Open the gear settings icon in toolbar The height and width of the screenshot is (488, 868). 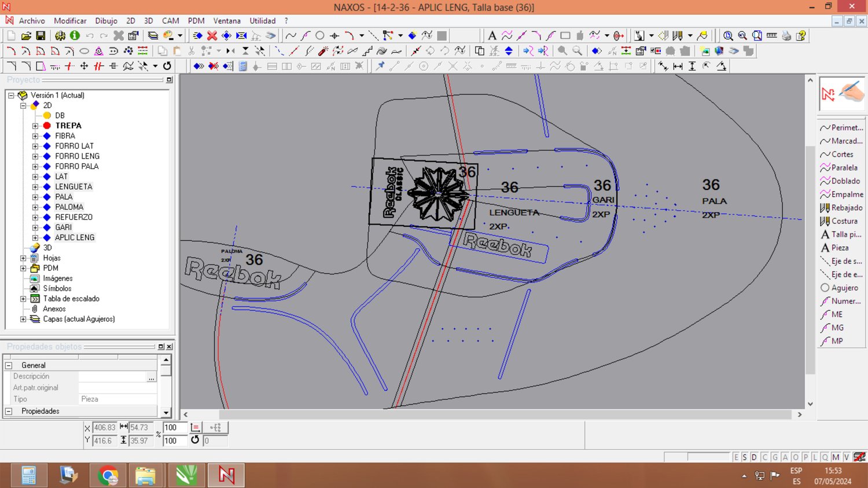[x=60, y=36]
